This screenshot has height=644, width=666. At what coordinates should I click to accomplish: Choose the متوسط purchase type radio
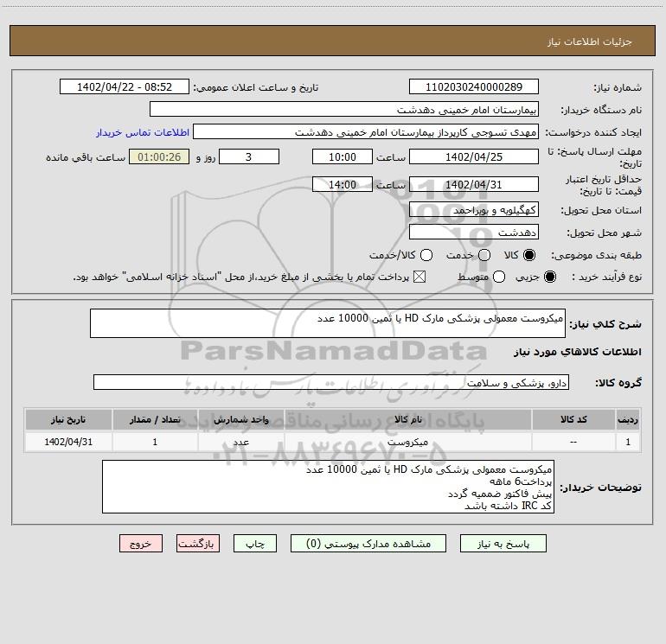point(499,277)
